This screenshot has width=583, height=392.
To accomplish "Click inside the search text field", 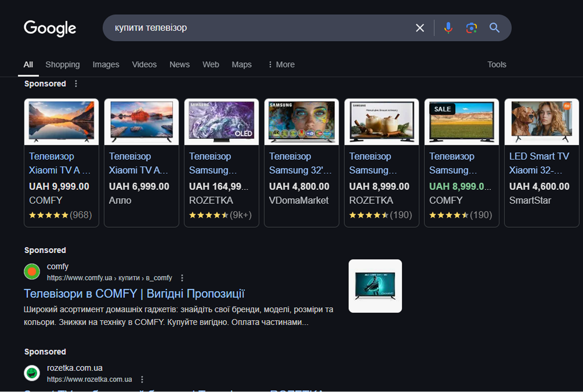I will tap(257, 28).
